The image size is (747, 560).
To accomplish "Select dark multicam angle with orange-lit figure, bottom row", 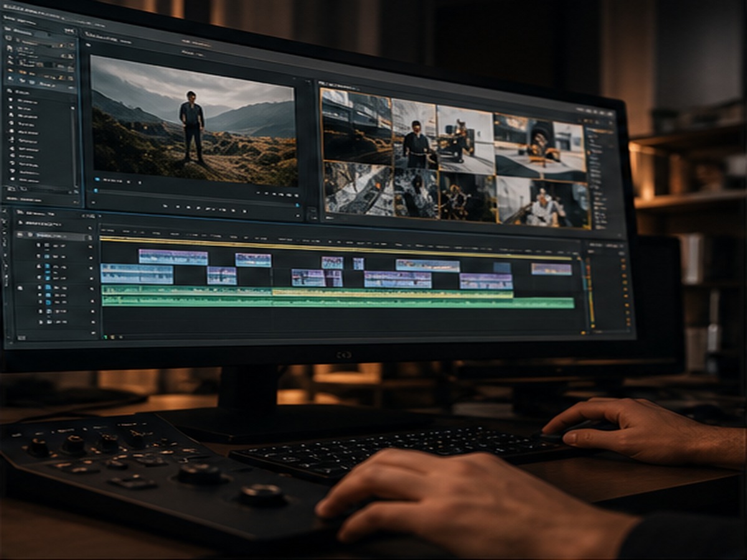I will 467,197.
